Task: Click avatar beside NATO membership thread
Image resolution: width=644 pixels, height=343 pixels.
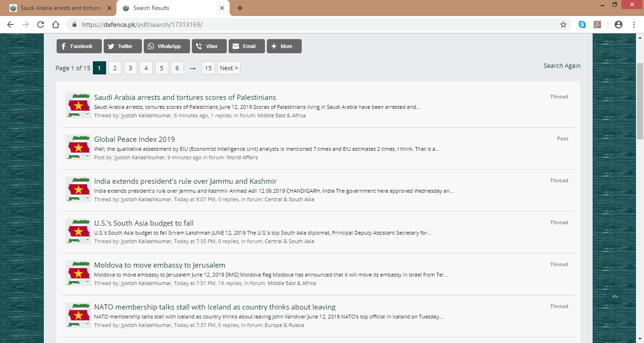Action: point(78,315)
